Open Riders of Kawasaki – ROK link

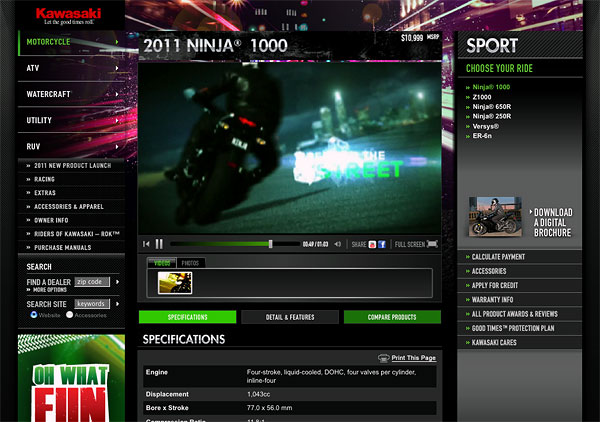click(x=77, y=234)
